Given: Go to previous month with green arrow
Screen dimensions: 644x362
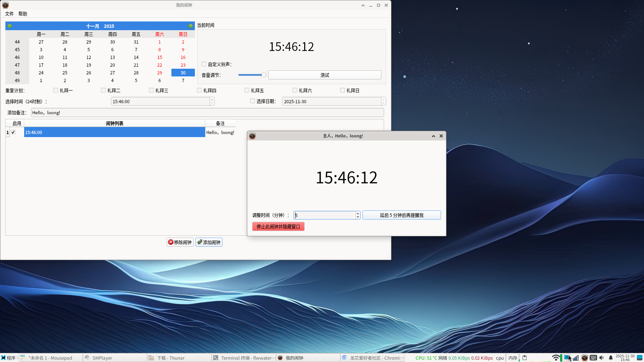Looking at the screenshot, I should [10, 26].
